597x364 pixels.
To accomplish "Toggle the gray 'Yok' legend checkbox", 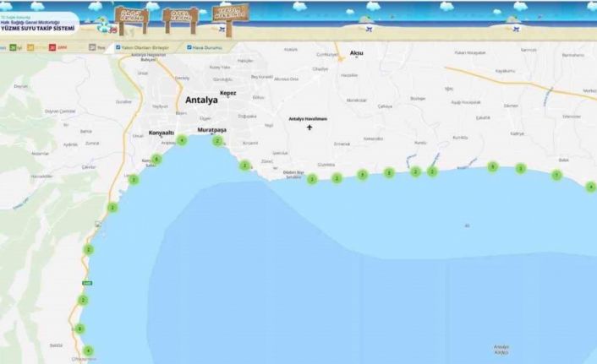I will (x=91, y=47).
